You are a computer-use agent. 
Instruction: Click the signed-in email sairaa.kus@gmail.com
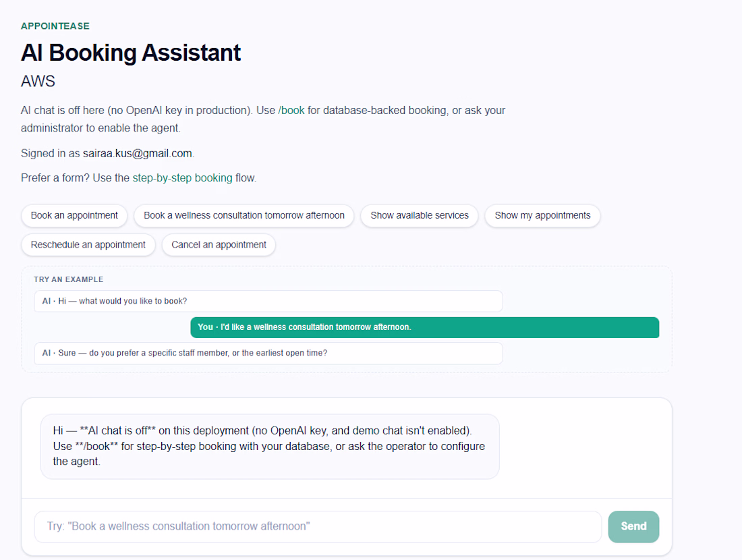(137, 153)
